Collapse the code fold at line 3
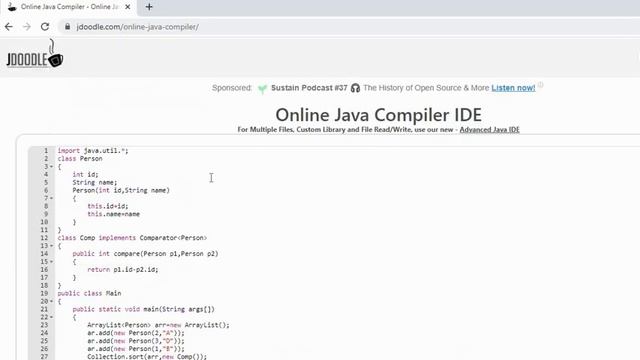 (51, 167)
